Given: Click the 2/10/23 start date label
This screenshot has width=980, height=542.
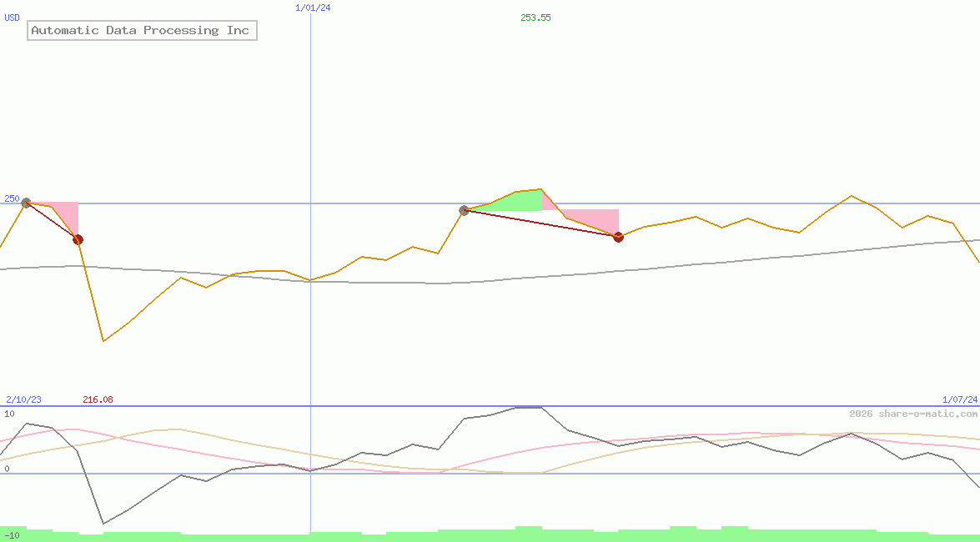Looking at the screenshot, I should pos(23,399).
